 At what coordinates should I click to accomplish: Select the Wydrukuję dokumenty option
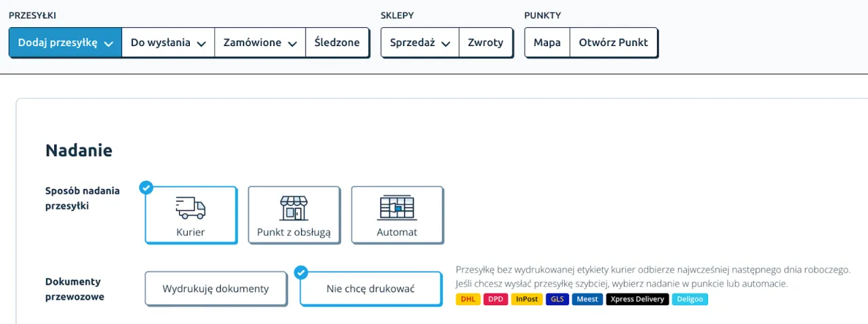(216, 289)
